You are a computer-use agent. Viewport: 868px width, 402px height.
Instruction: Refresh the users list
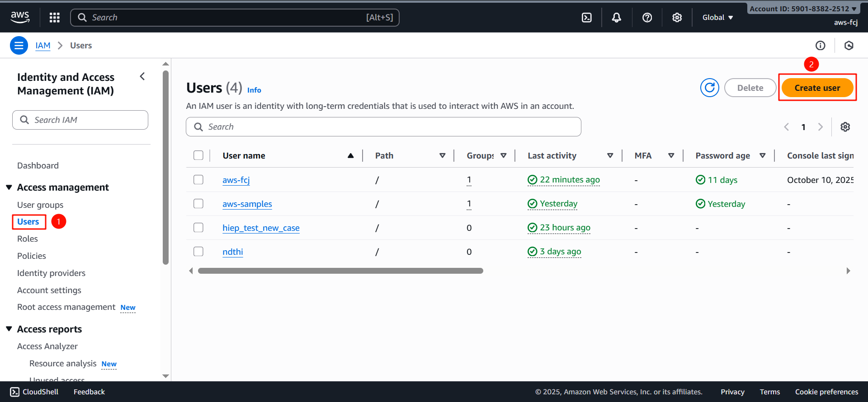click(710, 88)
